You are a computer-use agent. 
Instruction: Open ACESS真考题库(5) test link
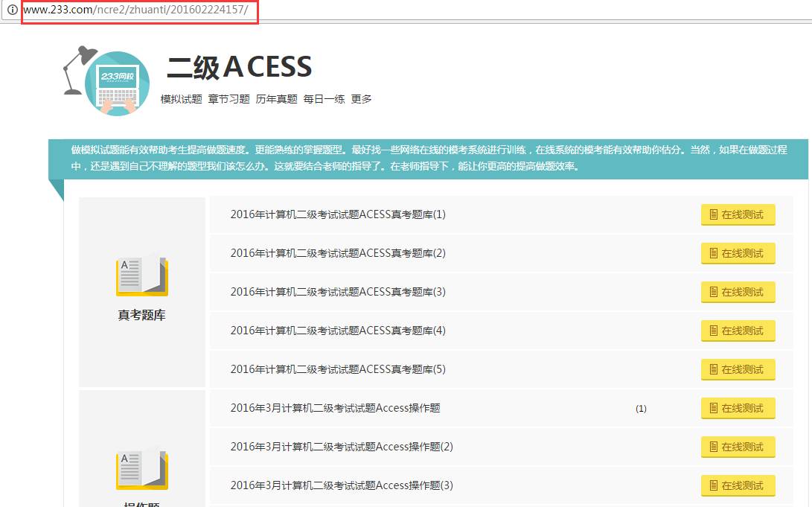pos(338,369)
